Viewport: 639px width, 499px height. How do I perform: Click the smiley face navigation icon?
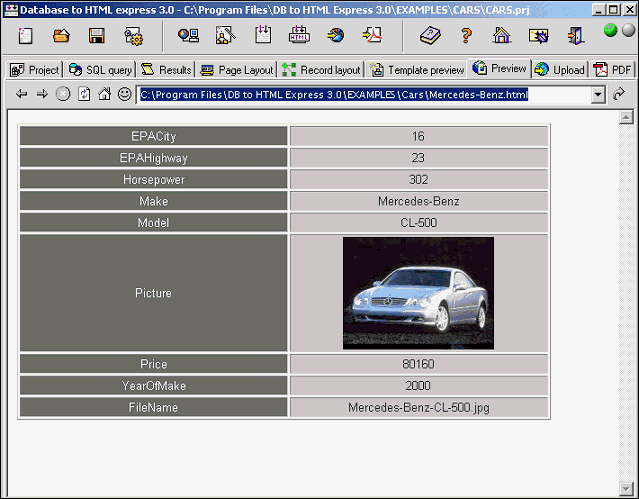point(125,94)
